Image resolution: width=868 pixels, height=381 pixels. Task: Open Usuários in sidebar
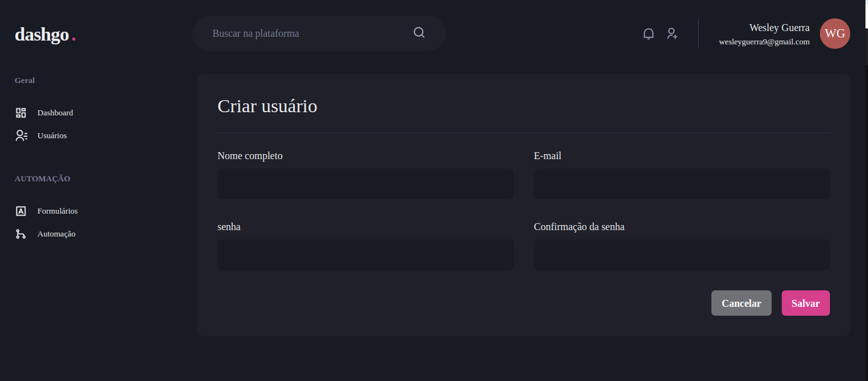tap(52, 136)
